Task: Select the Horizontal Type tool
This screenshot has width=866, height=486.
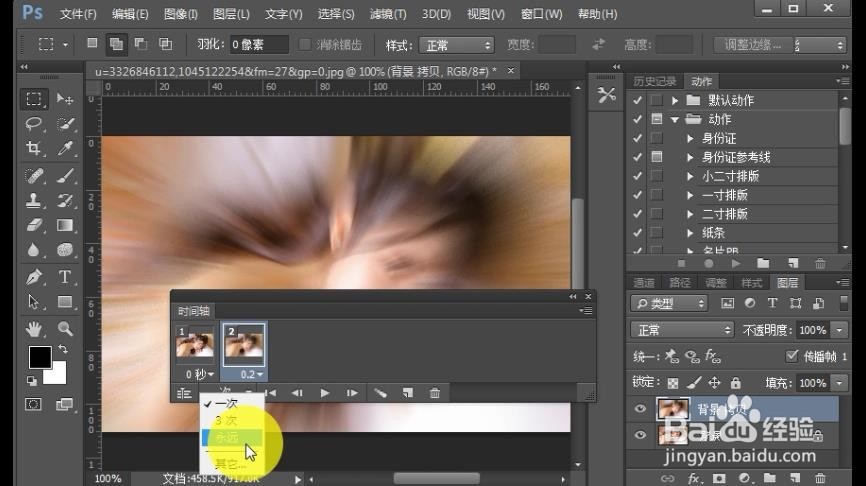Action: (x=65, y=277)
